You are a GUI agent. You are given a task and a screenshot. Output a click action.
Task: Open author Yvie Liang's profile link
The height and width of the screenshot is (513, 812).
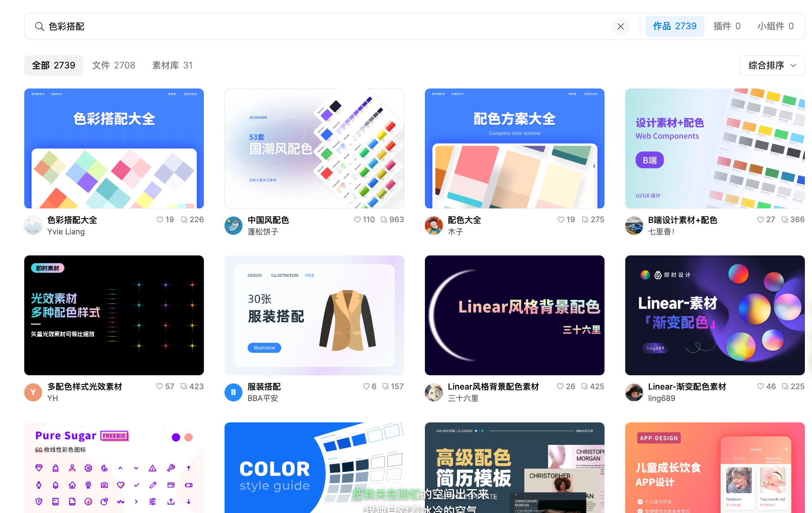click(66, 232)
